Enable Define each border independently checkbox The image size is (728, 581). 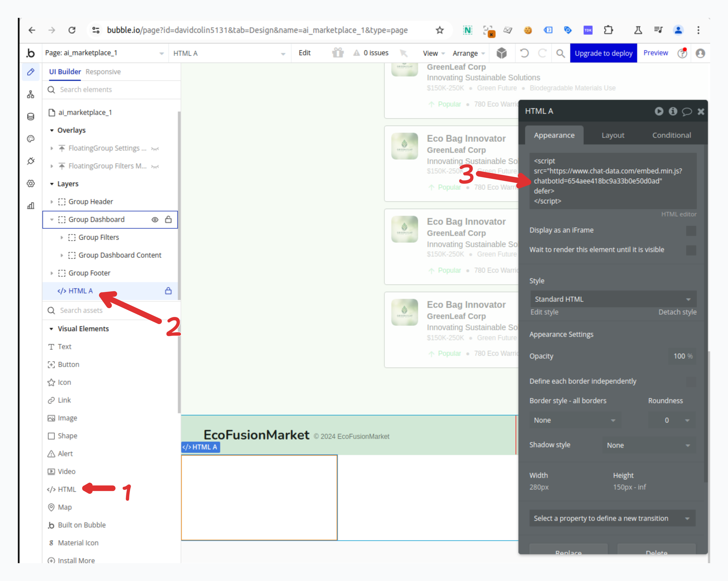(x=691, y=382)
